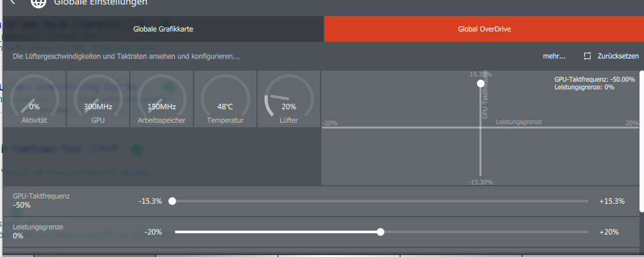Click the Leistungsgrenze slider handle

pyautogui.click(x=380, y=232)
